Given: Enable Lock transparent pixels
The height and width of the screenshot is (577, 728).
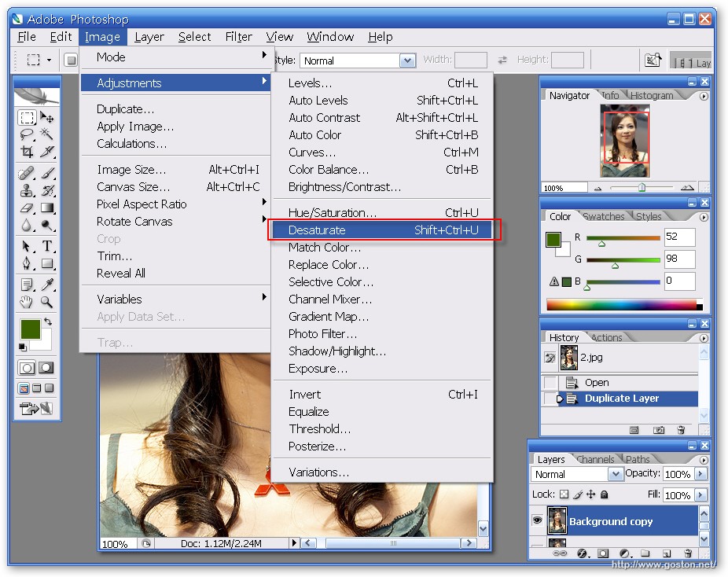Looking at the screenshot, I should point(564,494).
